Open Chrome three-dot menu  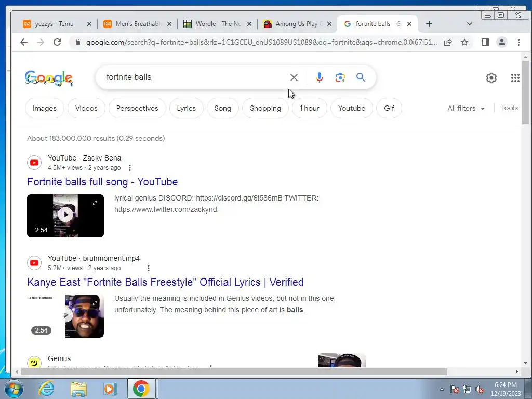pos(518,42)
